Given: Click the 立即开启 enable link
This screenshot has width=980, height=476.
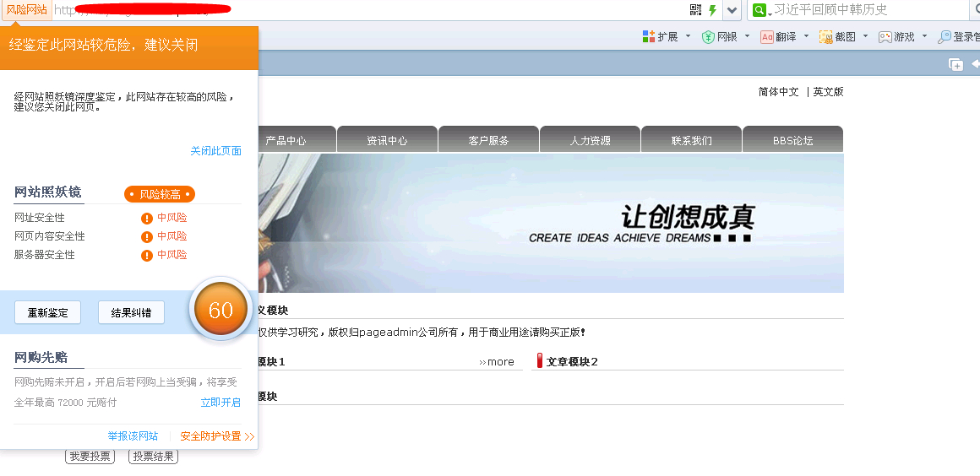Looking at the screenshot, I should [220, 403].
